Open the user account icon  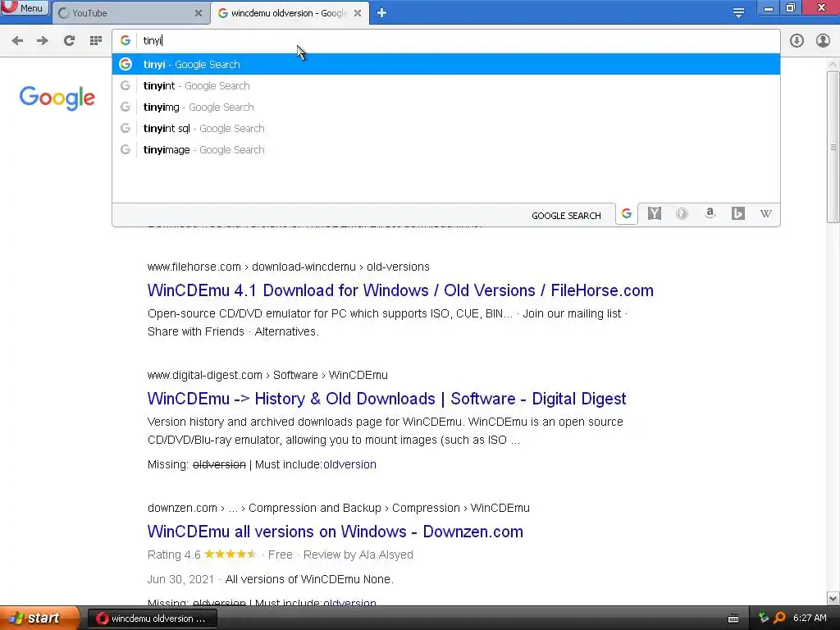[823, 41]
